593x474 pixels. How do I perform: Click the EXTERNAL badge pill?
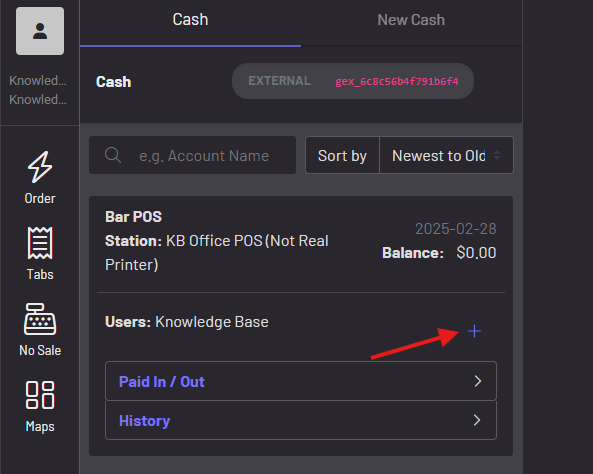coord(353,81)
